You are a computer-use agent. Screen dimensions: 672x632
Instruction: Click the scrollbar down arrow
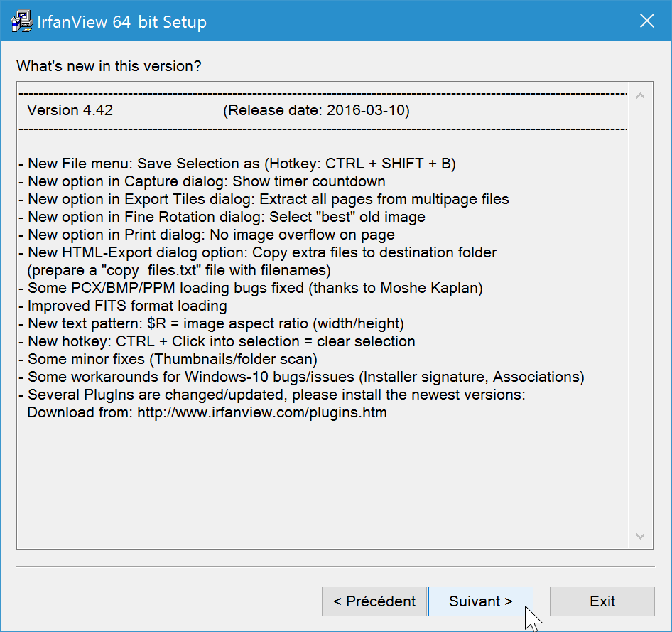coord(640,536)
